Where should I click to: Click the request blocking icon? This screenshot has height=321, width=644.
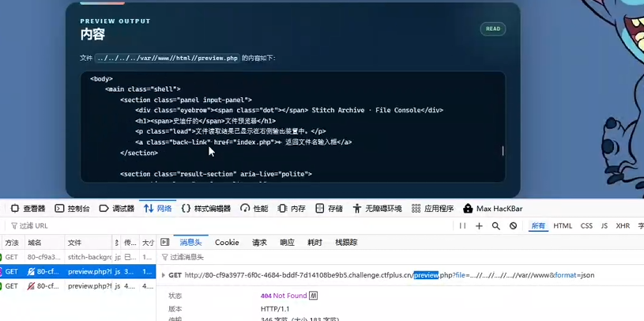(513, 225)
